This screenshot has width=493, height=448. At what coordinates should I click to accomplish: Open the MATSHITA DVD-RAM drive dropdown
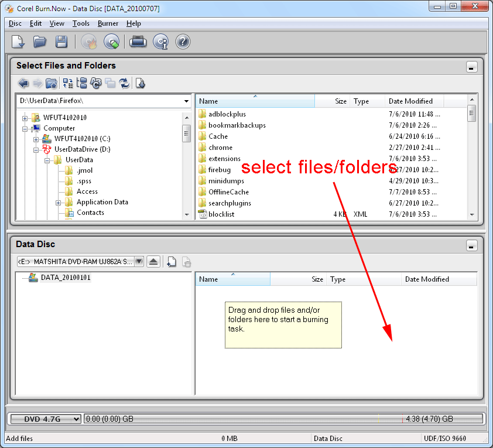139,262
